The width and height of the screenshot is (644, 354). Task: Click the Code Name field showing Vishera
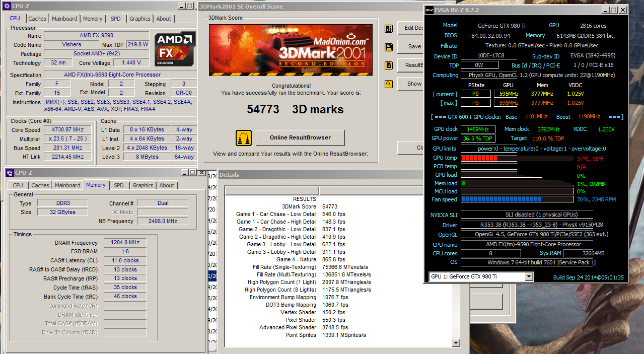[x=71, y=45]
